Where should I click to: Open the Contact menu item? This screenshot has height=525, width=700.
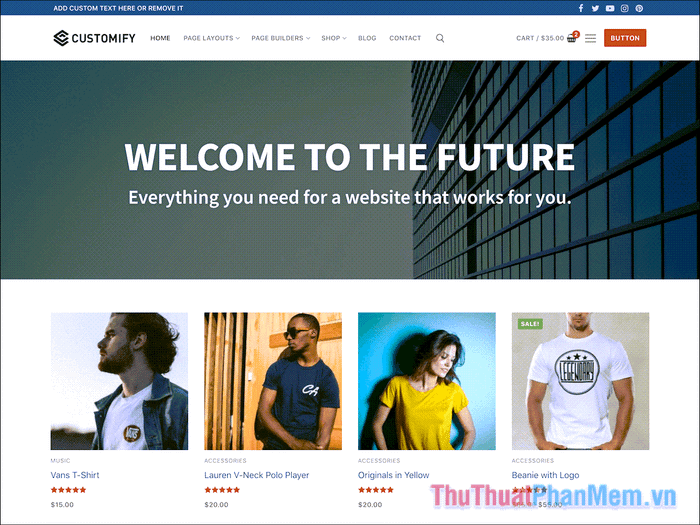coord(405,38)
